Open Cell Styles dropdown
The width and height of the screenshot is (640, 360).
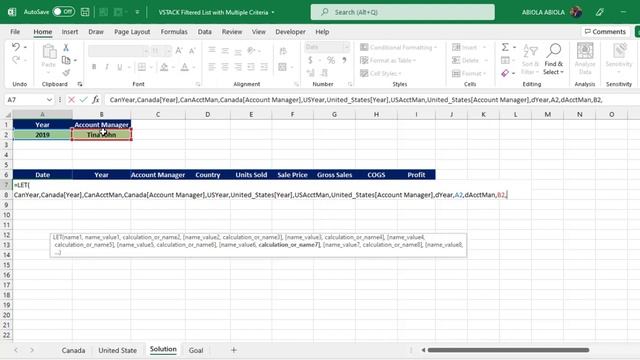coord(381,73)
